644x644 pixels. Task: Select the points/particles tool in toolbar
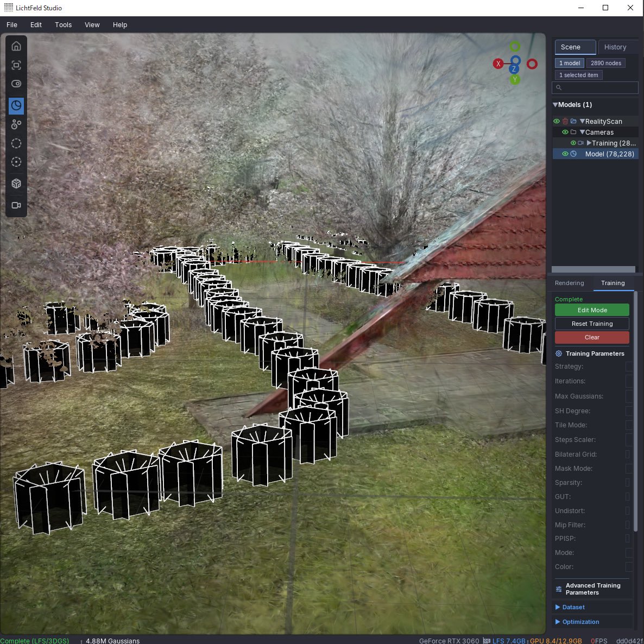click(16, 124)
